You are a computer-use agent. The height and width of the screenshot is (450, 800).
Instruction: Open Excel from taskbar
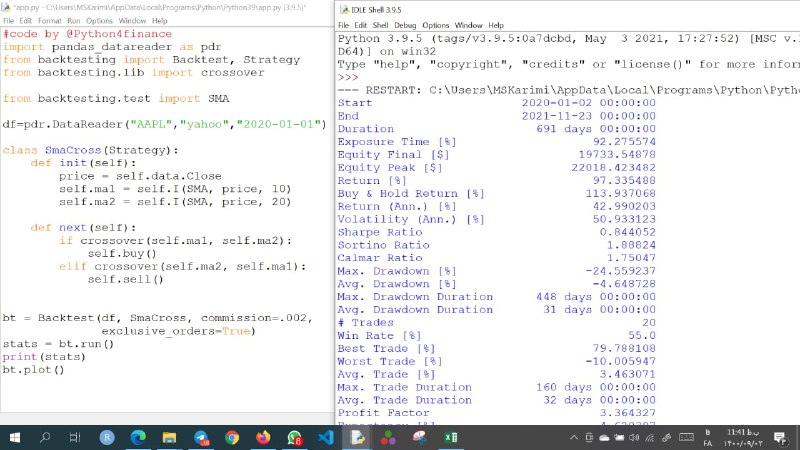click(451, 437)
